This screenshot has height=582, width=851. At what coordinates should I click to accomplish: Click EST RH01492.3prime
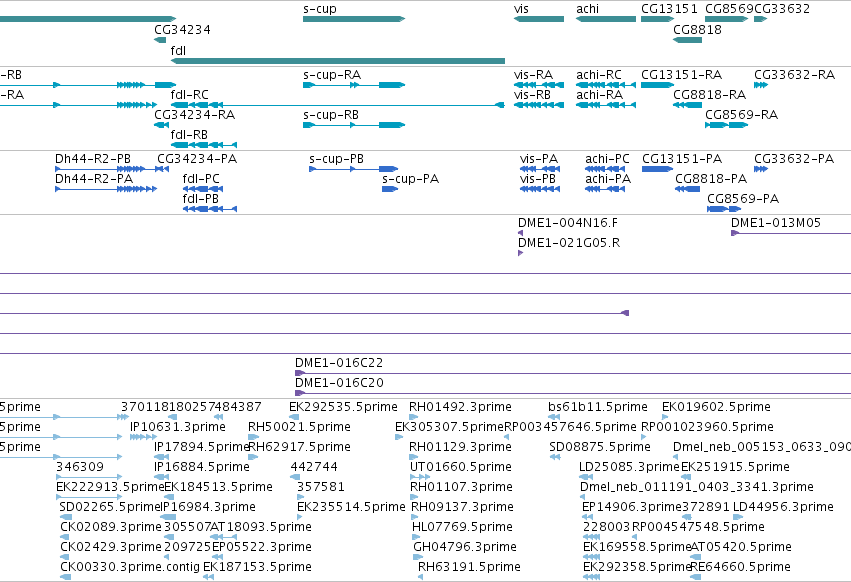pos(412,417)
